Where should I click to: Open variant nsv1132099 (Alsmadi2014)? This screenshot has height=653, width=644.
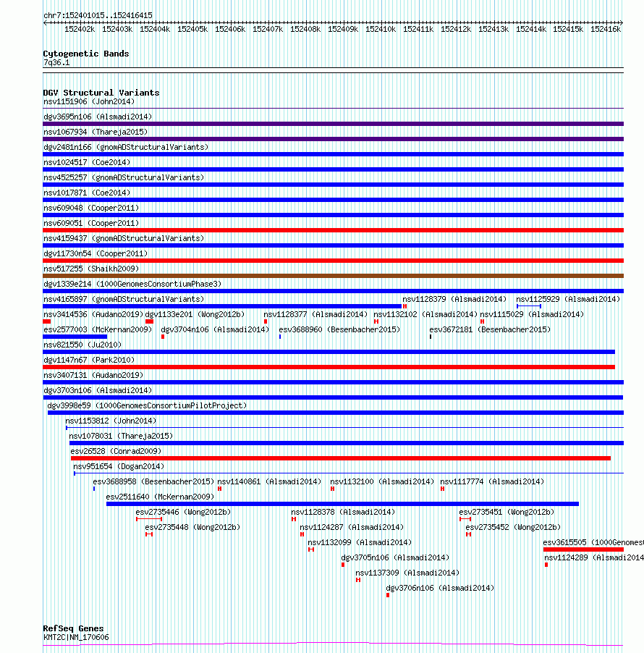(x=360, y=542)
